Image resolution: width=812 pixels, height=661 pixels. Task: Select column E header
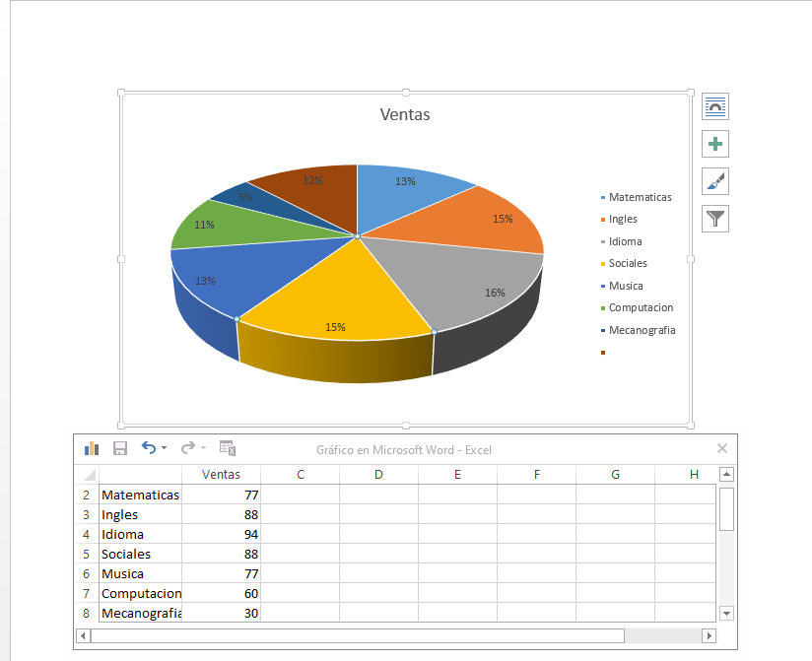coord(458,475)
